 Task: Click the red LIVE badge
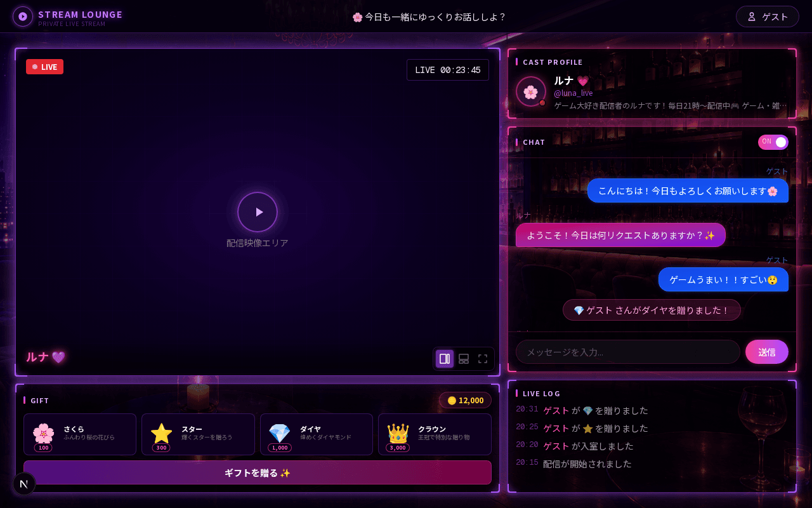(x=44, y=67)
